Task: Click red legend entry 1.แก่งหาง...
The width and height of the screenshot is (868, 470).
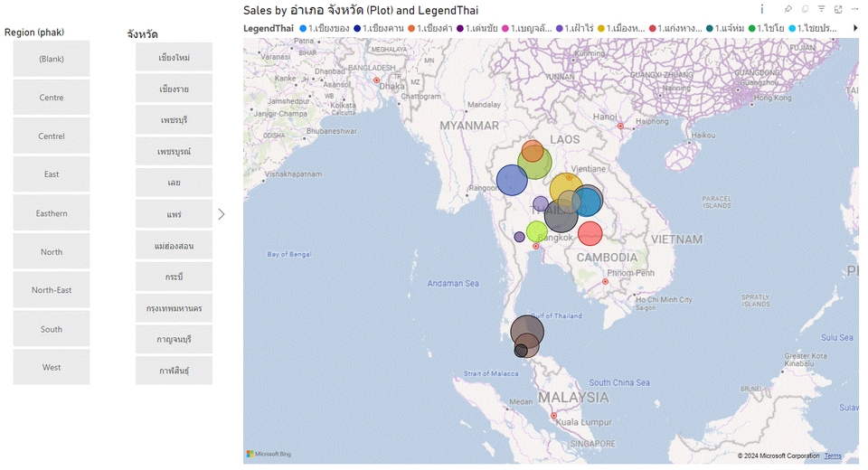Action: point(676,28)
